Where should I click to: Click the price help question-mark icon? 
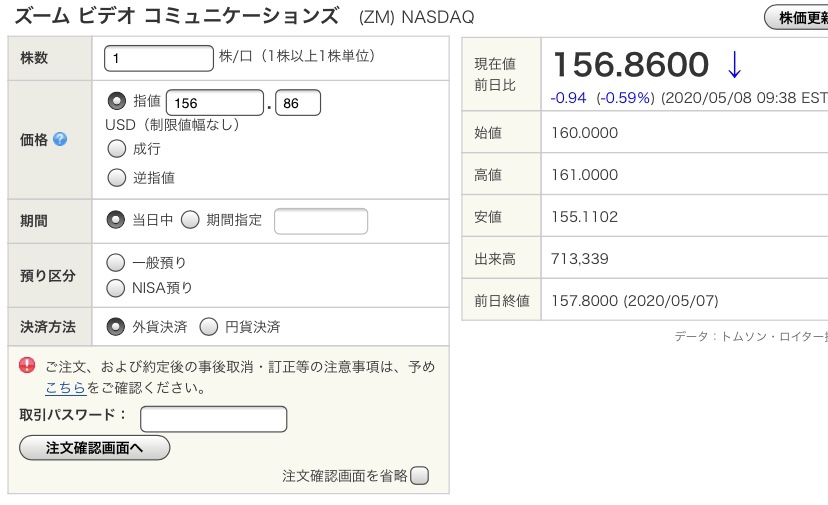(60, 139)
